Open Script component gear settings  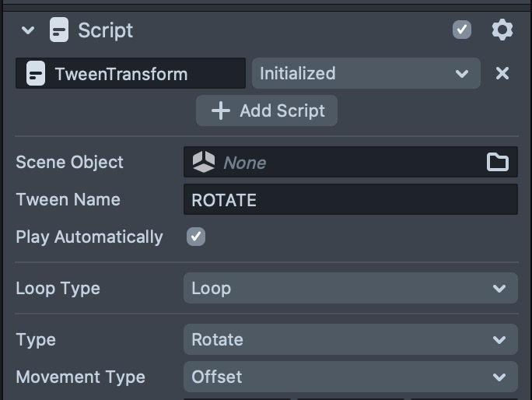click(502, 30)
